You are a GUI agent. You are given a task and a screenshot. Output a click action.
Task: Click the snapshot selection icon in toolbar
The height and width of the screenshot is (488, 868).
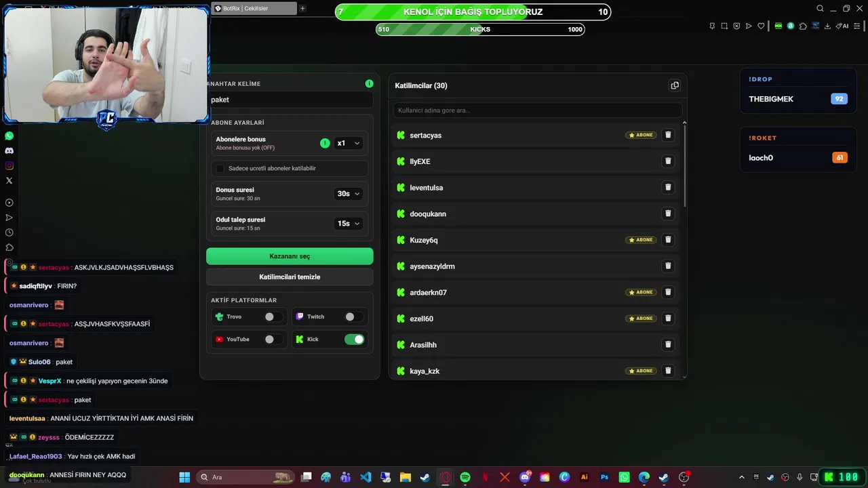click(x=724, y=26)
